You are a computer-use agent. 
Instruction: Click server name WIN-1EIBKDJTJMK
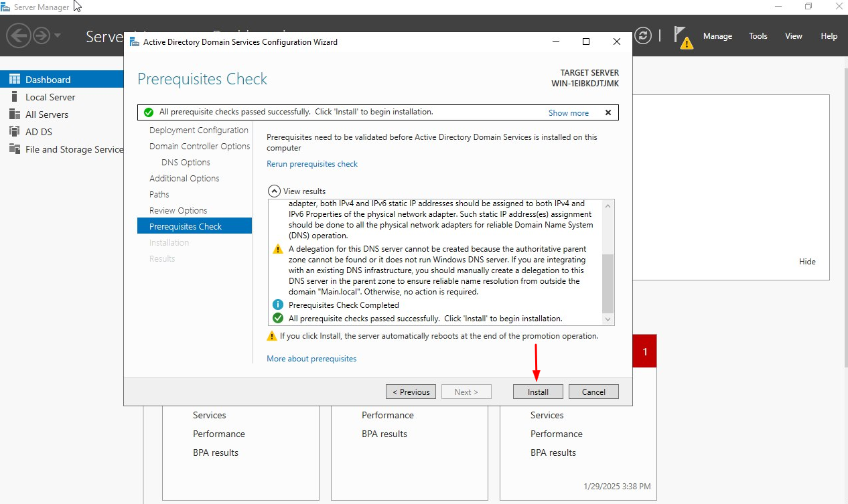(x=585, y=84)
